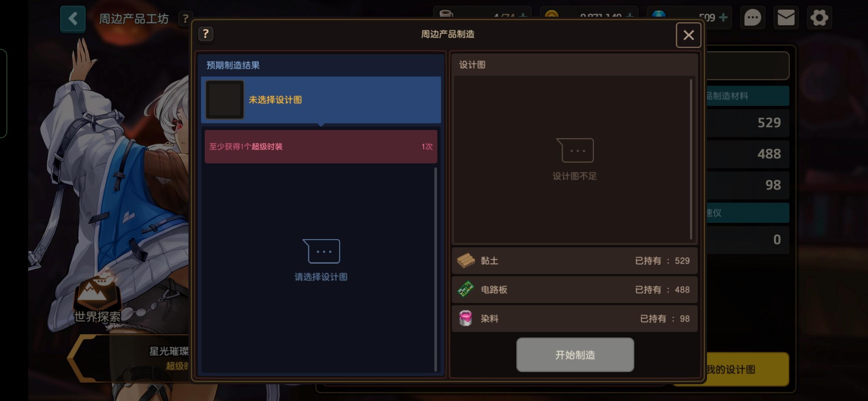868x401 pixels.
Task: Click the 至少获得1个超级时装 row
Action: (321, 147)
